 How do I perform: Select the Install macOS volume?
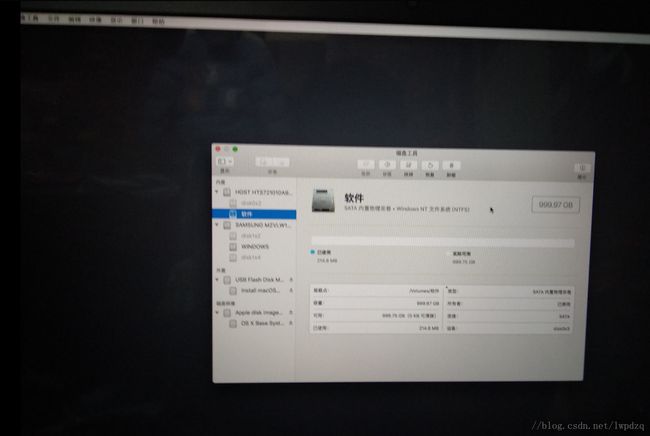[255, 291]
